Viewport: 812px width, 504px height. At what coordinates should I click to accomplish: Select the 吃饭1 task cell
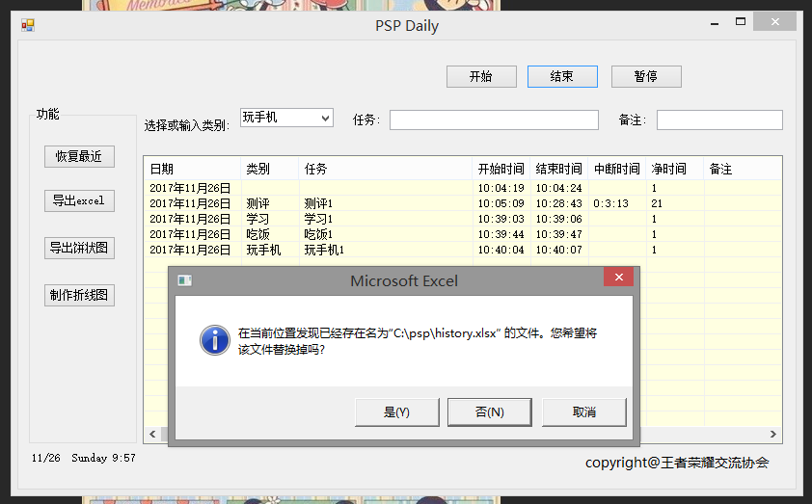coord(385,234)
